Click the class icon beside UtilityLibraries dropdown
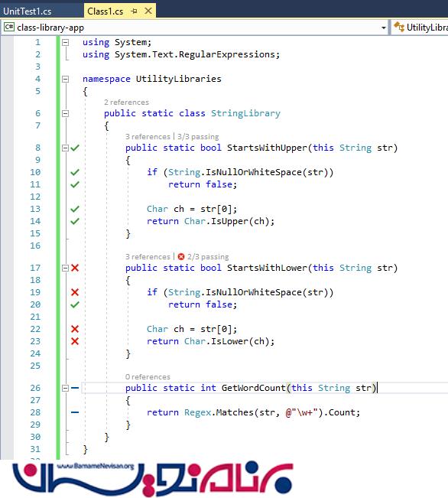 click(399, 27)
